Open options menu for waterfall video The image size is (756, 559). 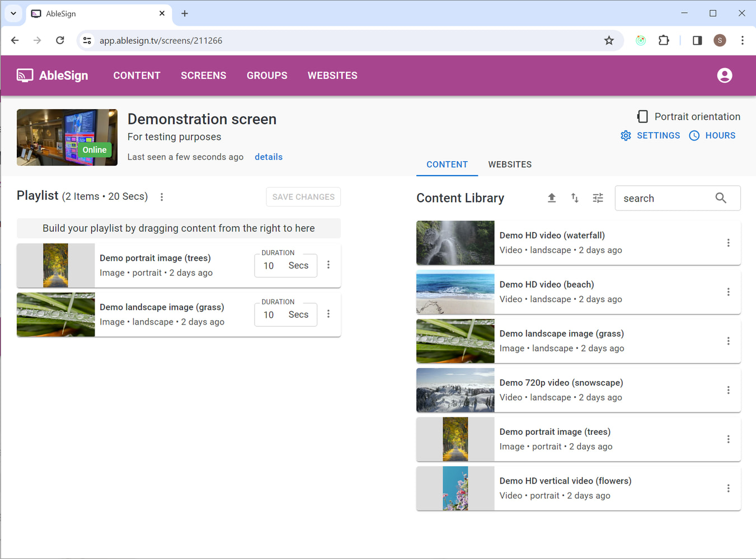(728, 243)
